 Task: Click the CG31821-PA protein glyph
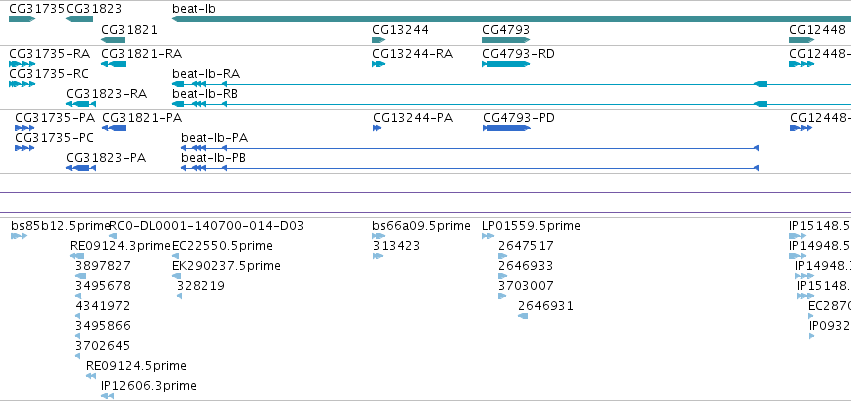[114, 128]
